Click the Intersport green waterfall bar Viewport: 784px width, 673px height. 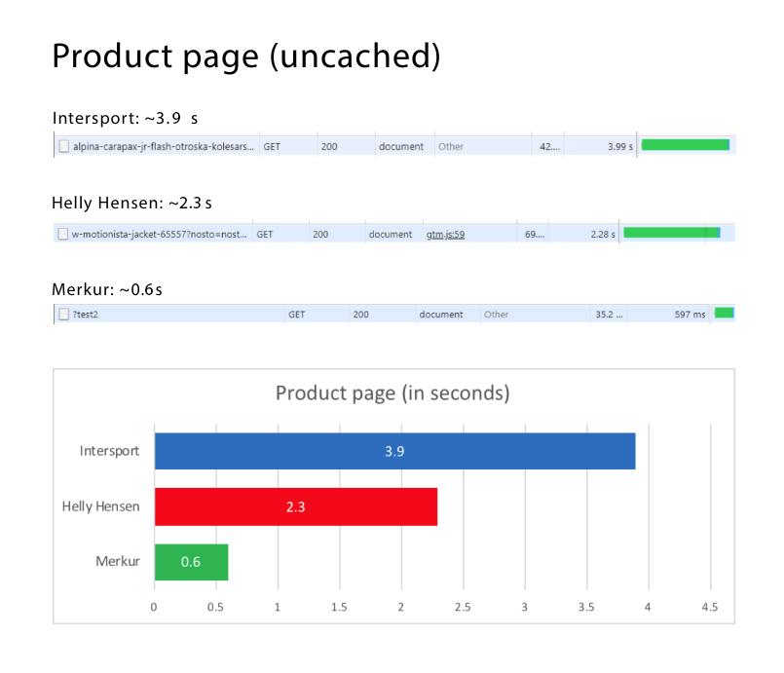click(x=686, y=145)
